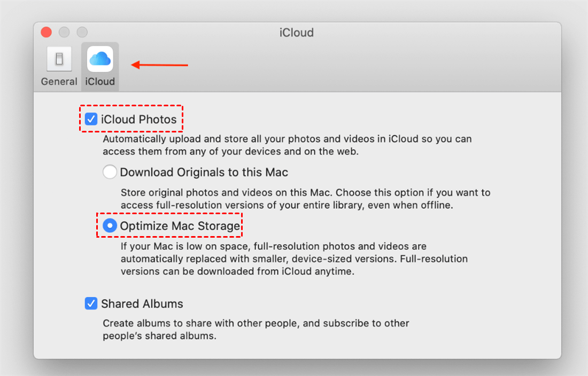Viewport: 588px width, 376px height.
Task: Click the Shared Albums label text
Action: point(142,303)
